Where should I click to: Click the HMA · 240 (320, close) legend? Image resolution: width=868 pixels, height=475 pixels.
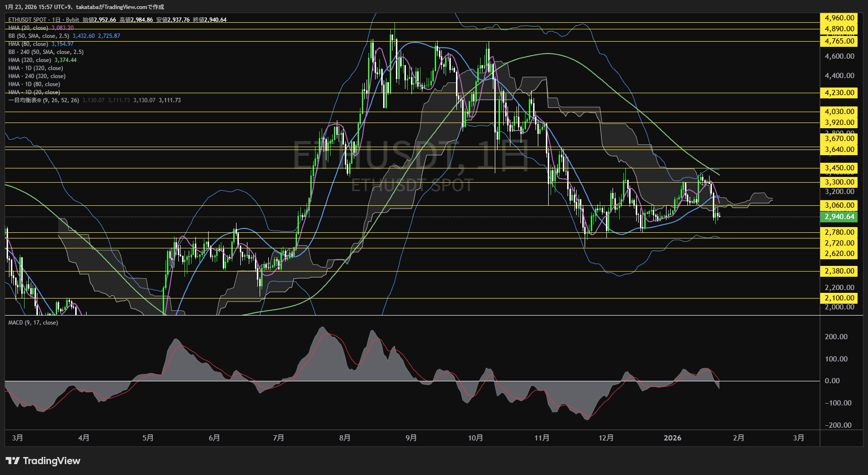point(37,76)
